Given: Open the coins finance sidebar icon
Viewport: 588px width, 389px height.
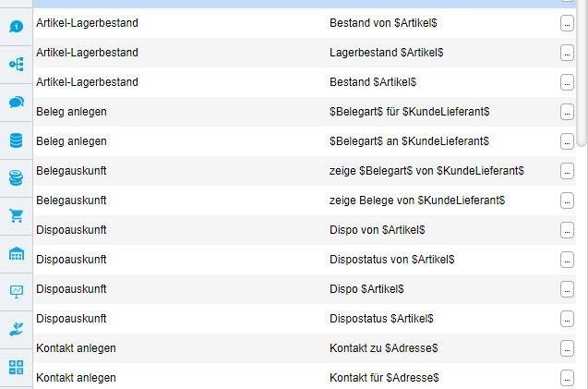Looking at the screenshot, I should tap(16, 178).
